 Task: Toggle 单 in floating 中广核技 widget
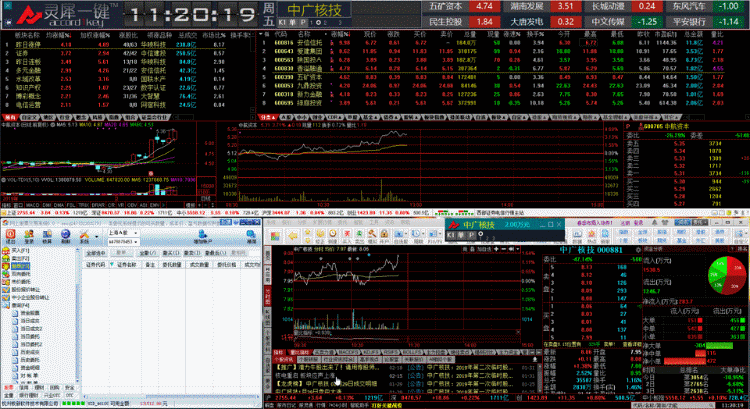coord(461,235)
